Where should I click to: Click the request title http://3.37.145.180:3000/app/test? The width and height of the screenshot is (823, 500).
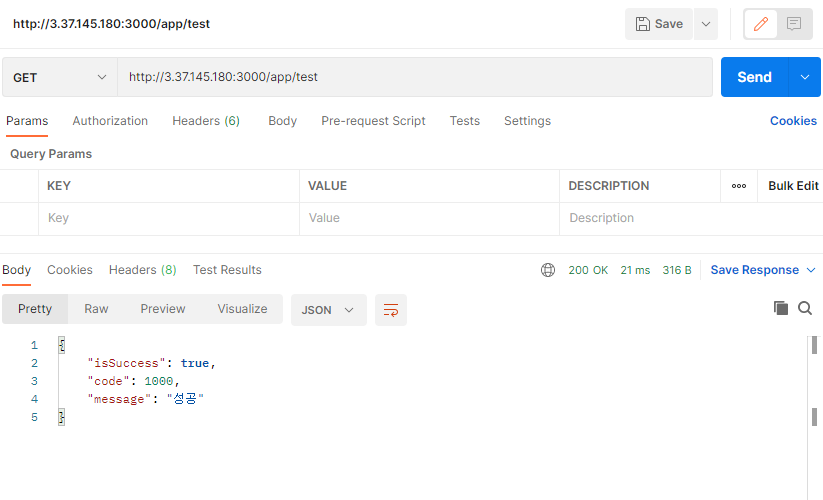pyautogui.click(x=111, y=24)
